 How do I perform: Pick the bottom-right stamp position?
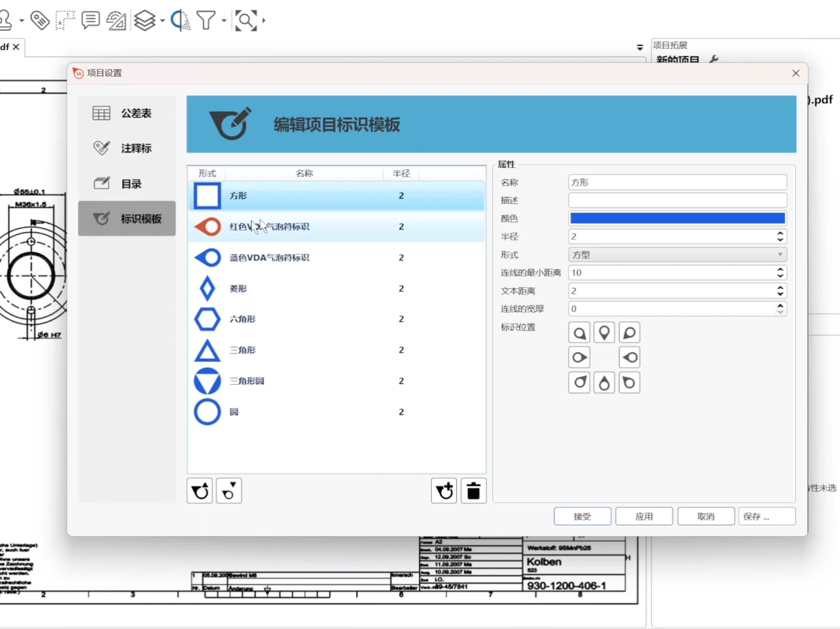point(629,383)
